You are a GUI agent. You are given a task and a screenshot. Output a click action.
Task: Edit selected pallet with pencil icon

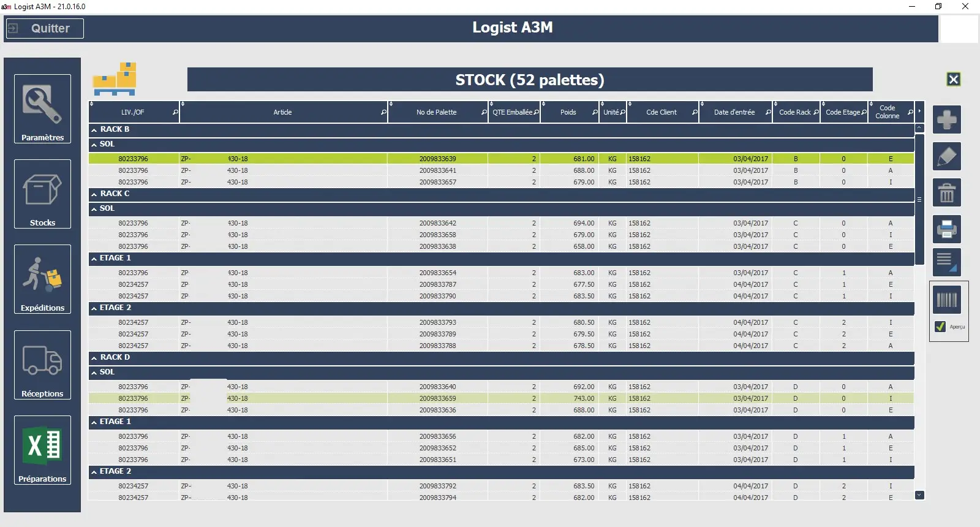[947, 156]
